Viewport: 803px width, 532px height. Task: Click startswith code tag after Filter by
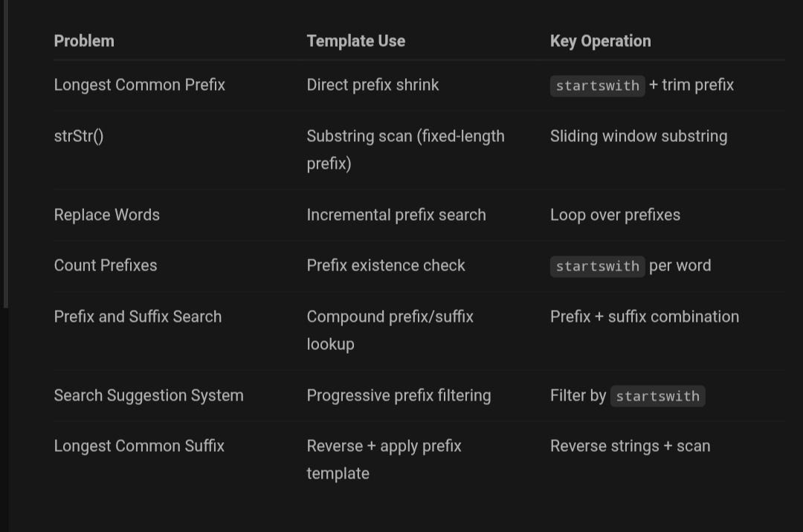point(657,396)
